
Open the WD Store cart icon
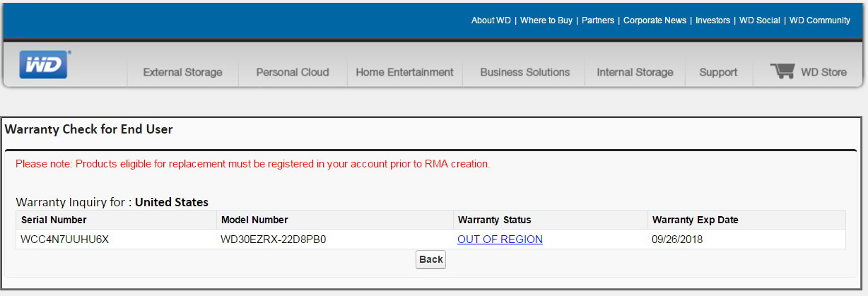click(x=782, y=71)
